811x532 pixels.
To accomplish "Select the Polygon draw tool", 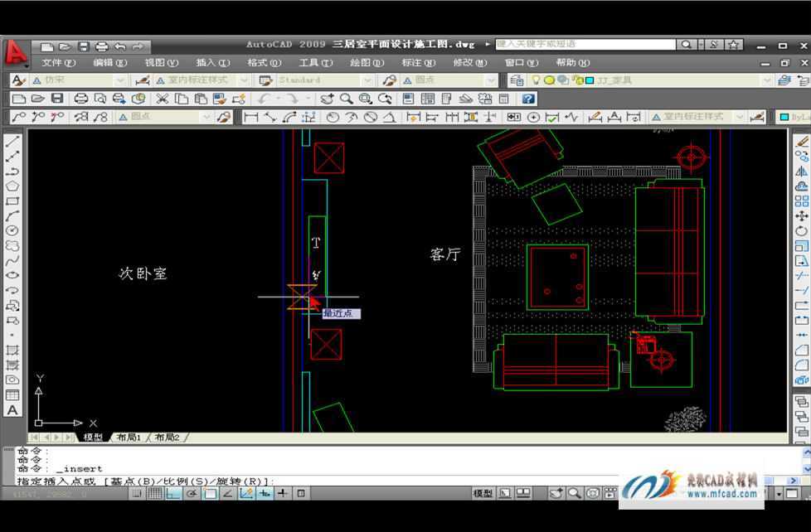I will (x=12, y=186).
